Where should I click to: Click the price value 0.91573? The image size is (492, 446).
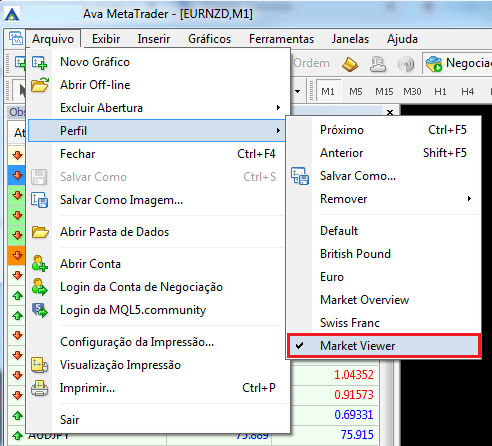pos(354,395)
